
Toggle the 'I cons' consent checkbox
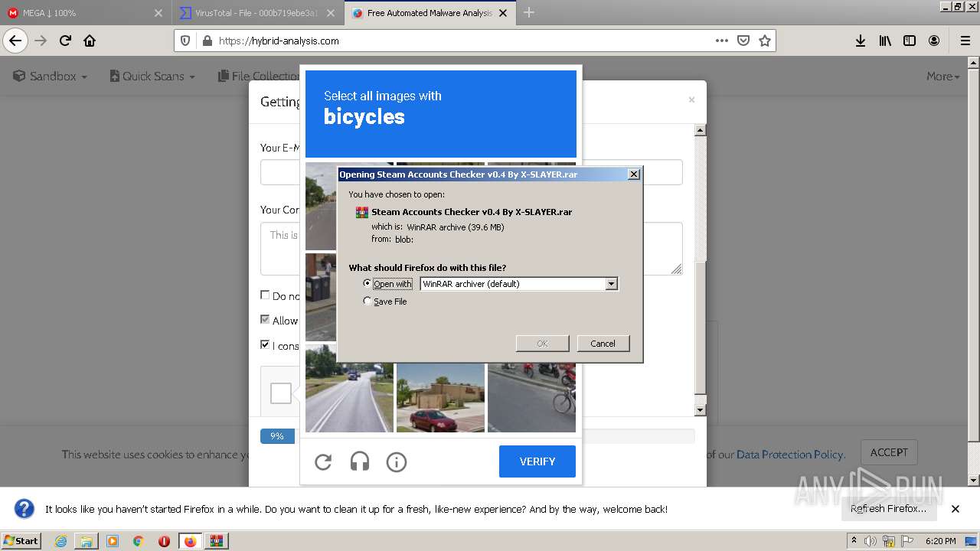tap(265, 344)
